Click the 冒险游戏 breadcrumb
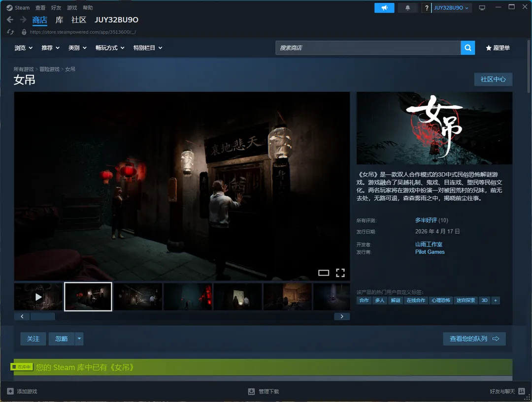532x402 pixels. (50, 69)
